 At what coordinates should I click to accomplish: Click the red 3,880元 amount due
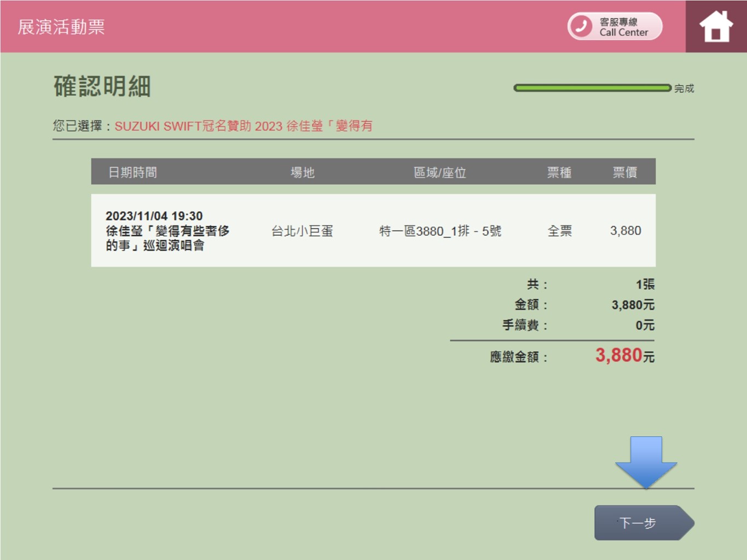[x=624, y=355]
